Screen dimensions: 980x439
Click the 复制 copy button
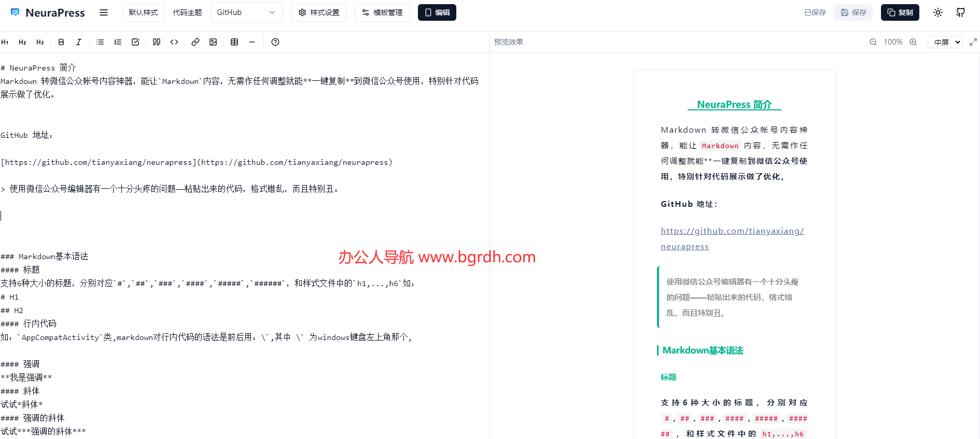pos(900,12)
